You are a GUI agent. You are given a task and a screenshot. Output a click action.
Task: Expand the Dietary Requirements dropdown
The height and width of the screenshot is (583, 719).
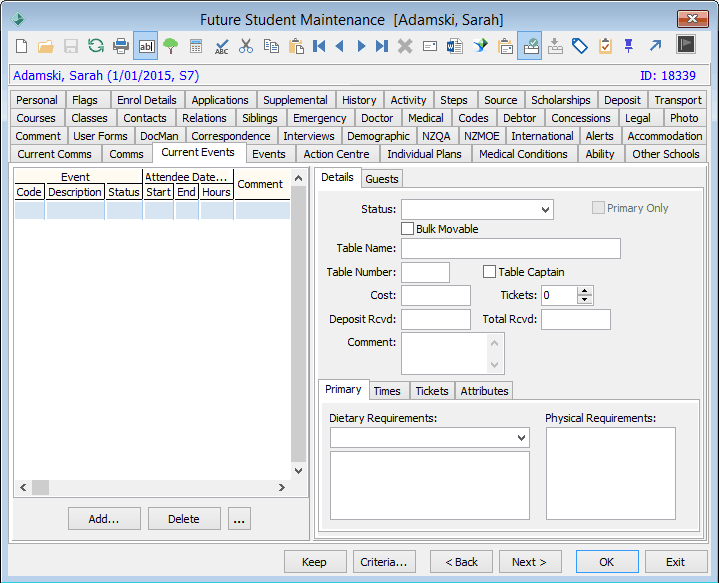click(521, 438)
